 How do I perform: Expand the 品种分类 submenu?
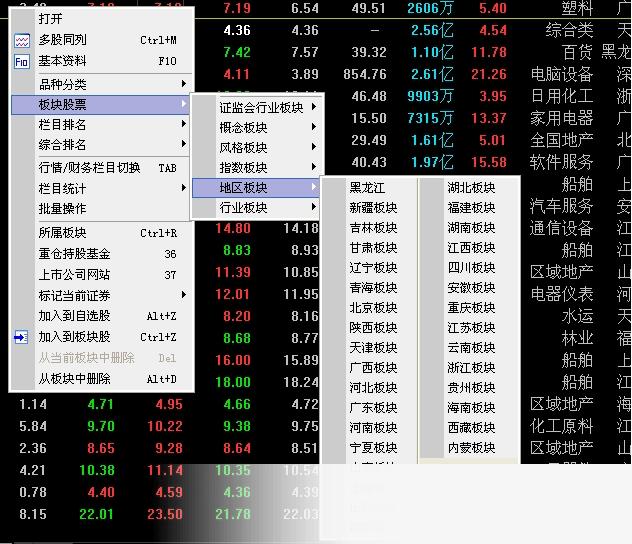[103, 84]
